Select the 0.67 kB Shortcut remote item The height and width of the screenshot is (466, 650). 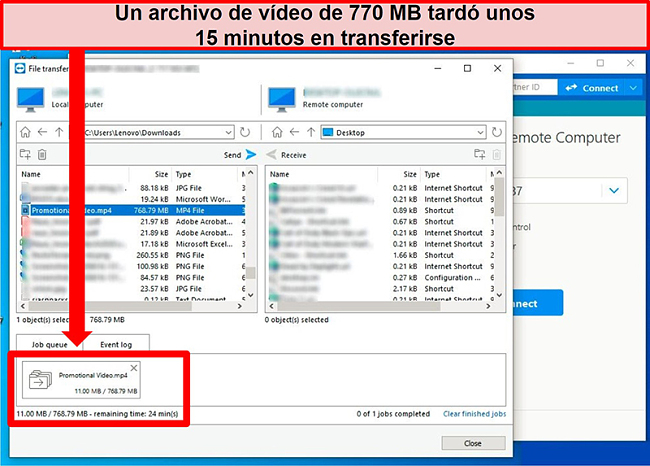[x=381, y=221]
